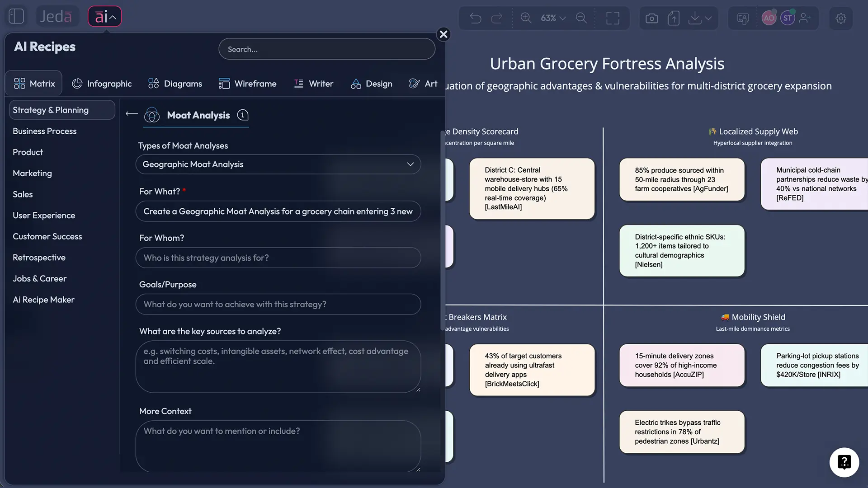The width and height of the screenshot is (868, 488).
Task: Click the redo arrow icon
Action: coord(497,18)
